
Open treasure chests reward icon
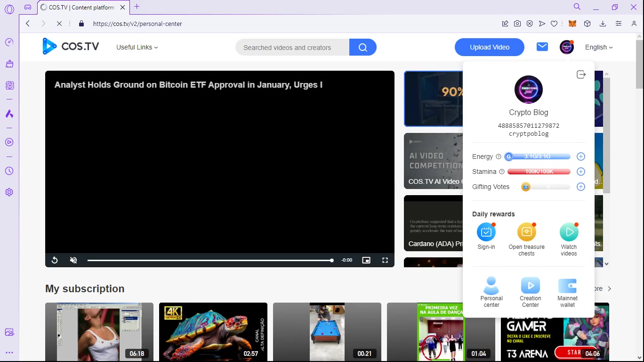click(x=527, y=232)
